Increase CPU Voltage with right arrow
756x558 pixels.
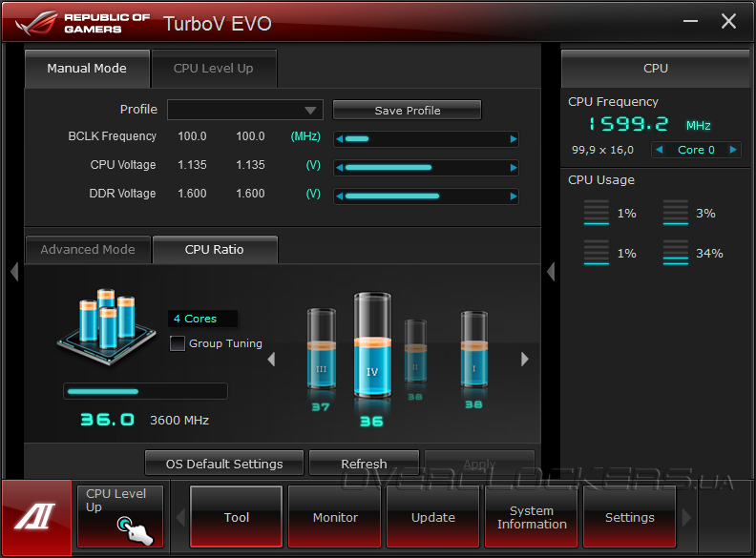point(513,168)
